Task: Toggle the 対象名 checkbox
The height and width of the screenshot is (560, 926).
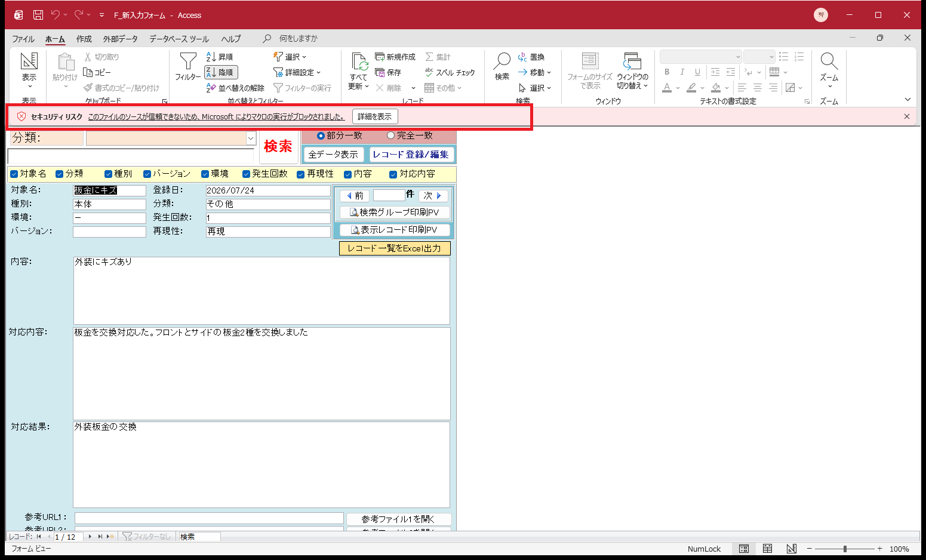Action: [14, 174]
